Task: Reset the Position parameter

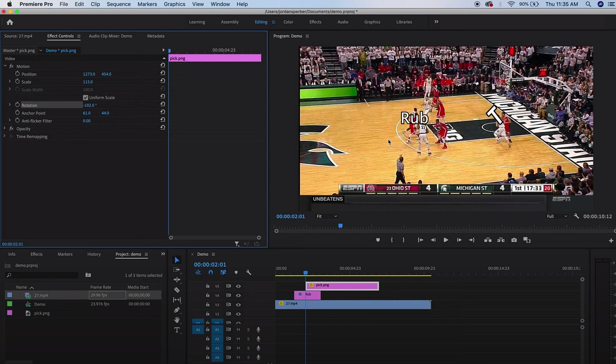Action: [162, 73]
